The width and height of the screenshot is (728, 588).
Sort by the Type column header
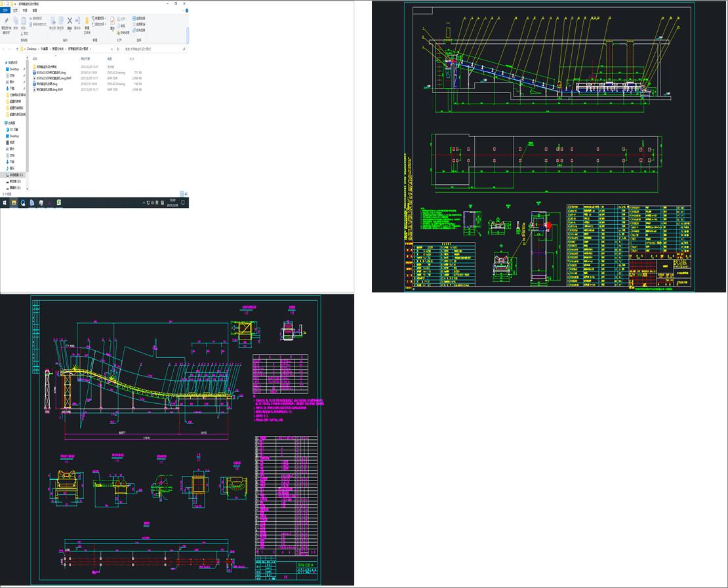coord(110,59)
